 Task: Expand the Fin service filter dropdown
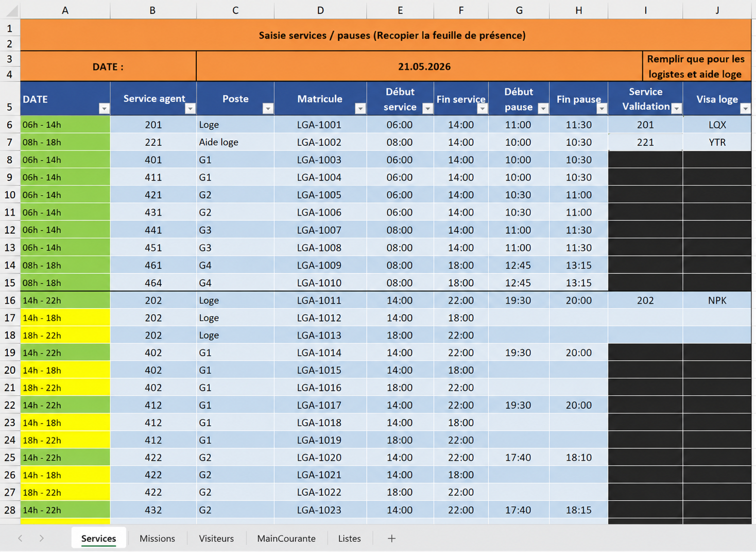coord(482,108)
